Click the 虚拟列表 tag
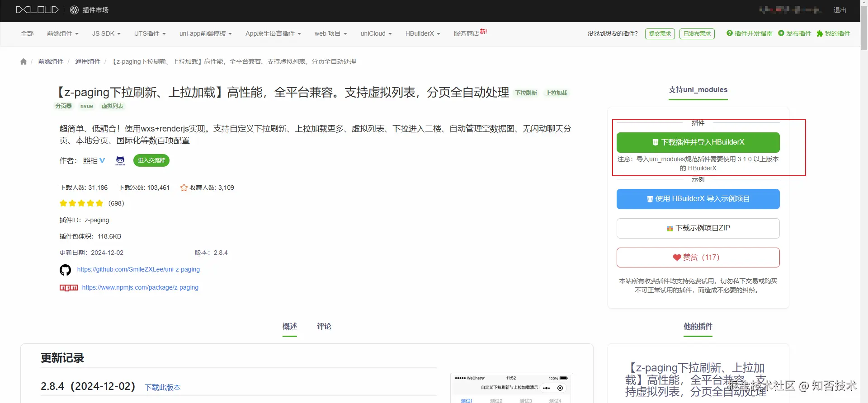868x403 pixels. (113, 106)
